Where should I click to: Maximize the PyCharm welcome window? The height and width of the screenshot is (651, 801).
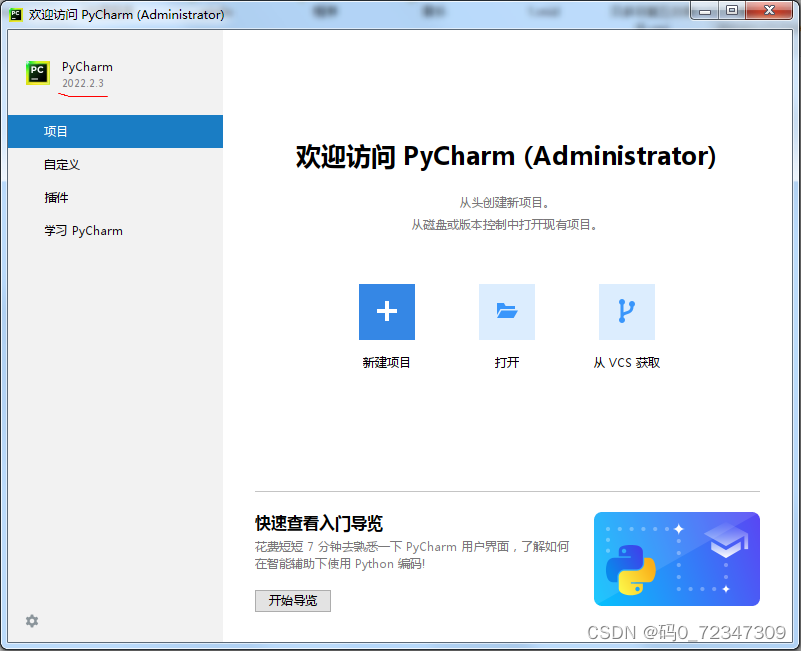coord(732,11)
